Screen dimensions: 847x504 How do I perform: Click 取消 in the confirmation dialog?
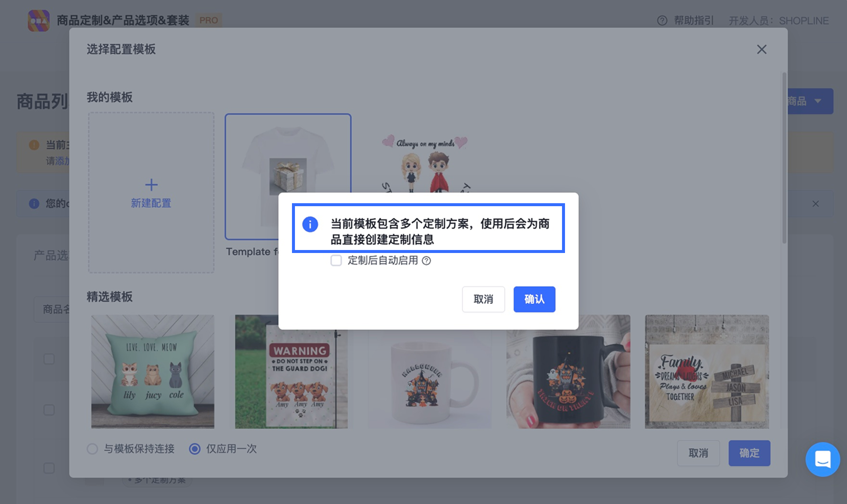(x=483, y=299)
